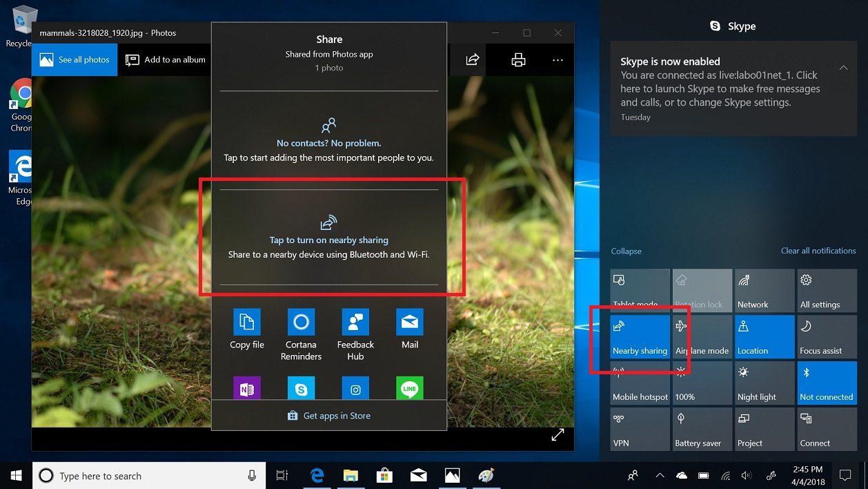Show hidden system tray icons
Viewport: 868px width, 489px height.
point(660,475)
